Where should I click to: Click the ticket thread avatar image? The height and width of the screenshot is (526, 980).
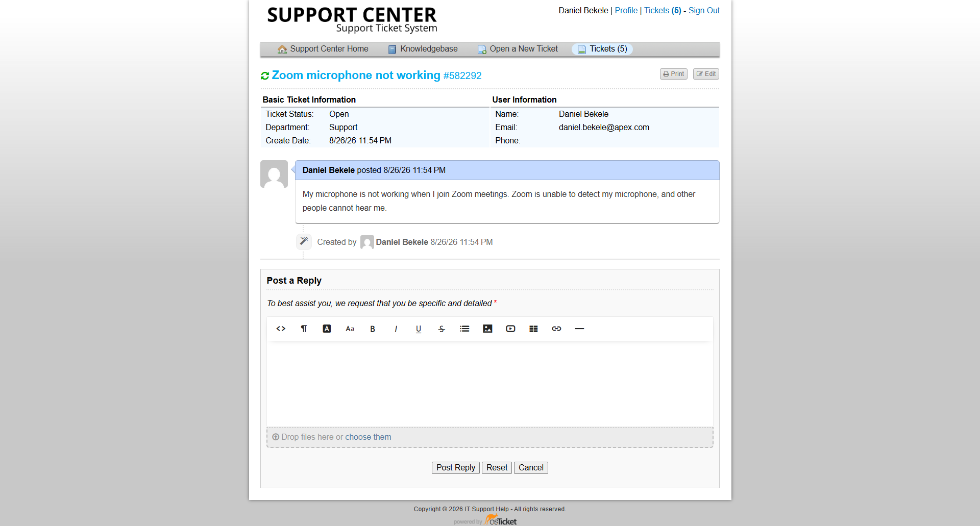tap(274, 174)
